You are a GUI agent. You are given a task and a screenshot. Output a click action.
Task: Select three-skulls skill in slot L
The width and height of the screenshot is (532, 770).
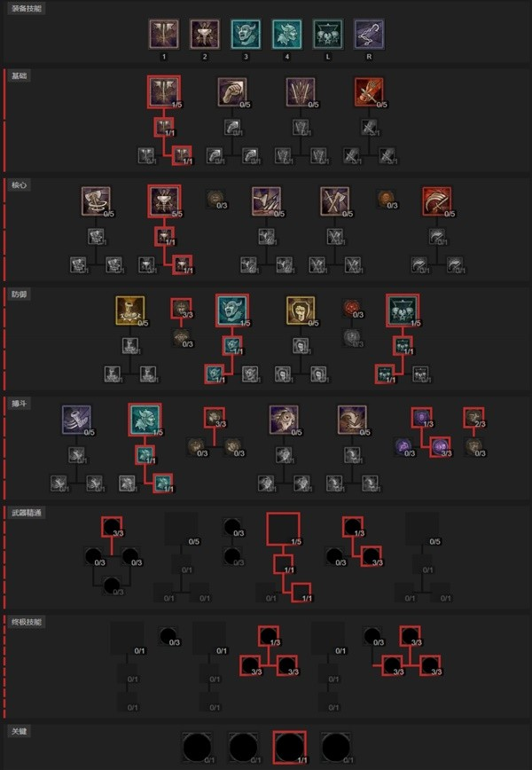tap(328, 35)
